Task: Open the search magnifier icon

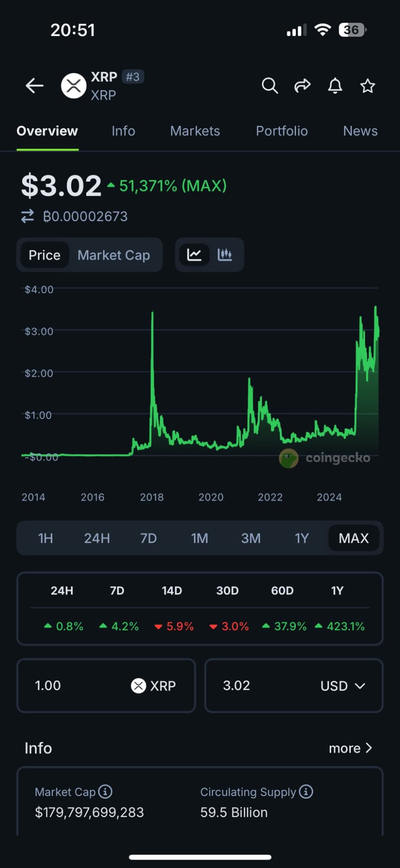Action: coord(269,86)
